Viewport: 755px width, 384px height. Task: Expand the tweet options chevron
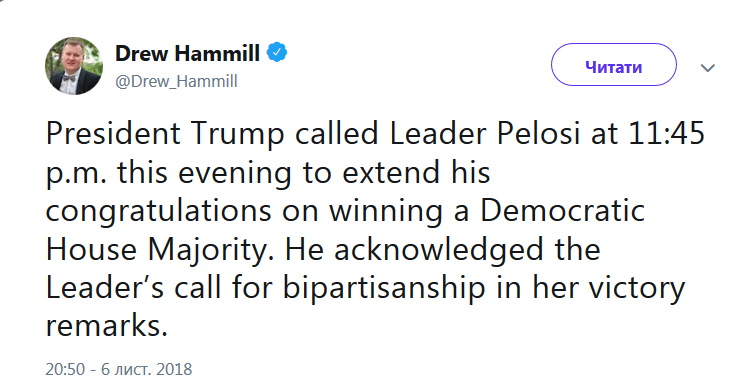(707, 68)
